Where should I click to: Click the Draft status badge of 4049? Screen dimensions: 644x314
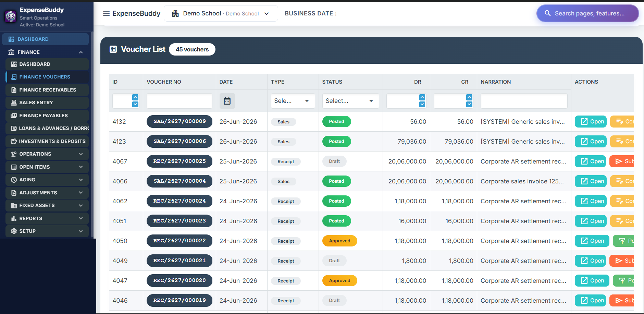(334, 261)
